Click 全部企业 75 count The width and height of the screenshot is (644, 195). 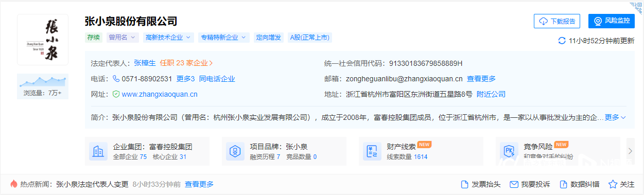pos(130,157)
